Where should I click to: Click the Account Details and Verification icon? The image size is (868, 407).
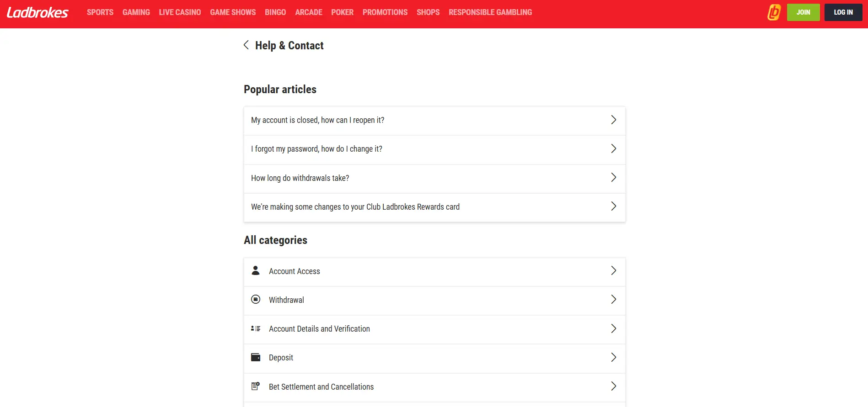tap(256, 328)
